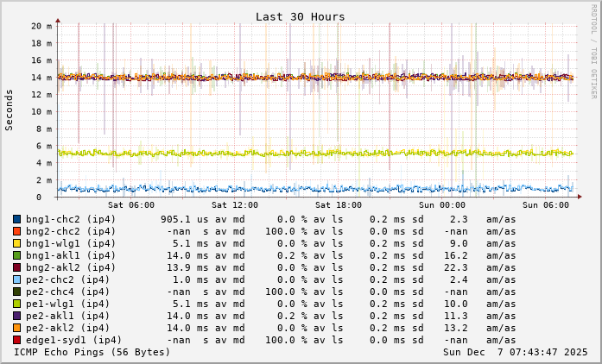Select the pe1-wlg1 lime legend swatch
This screenshot has height=364, width=602.
[x=16, y=304]
